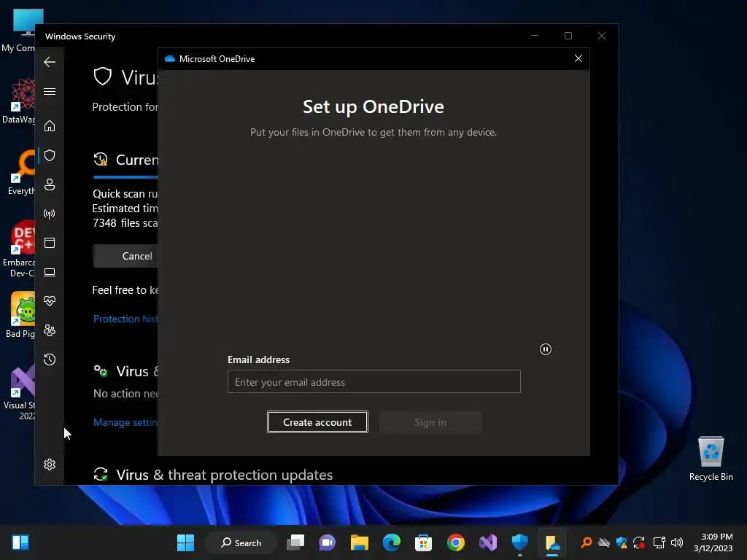
Task: Open the clock and date flyout
Action: point(713,542)
